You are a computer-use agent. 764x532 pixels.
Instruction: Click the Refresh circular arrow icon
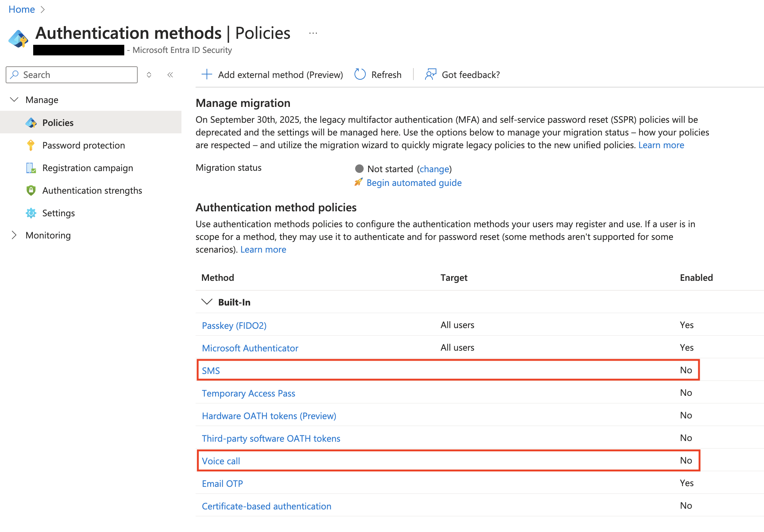pyautogui.click(x=360, y=74)
